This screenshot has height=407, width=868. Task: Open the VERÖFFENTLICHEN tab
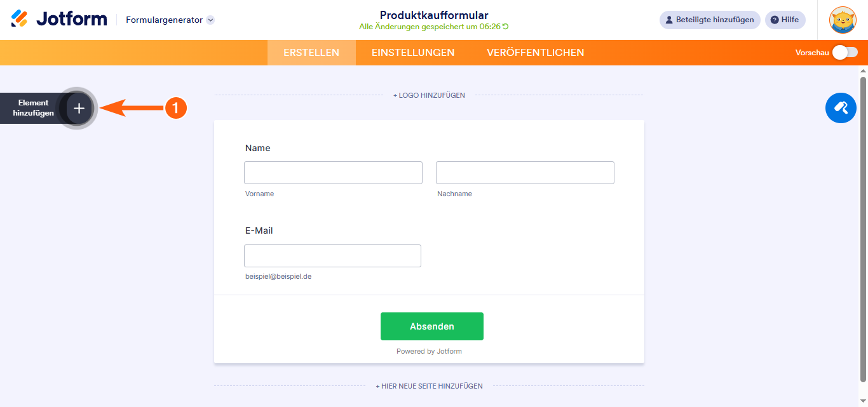(x=536, y=53)
